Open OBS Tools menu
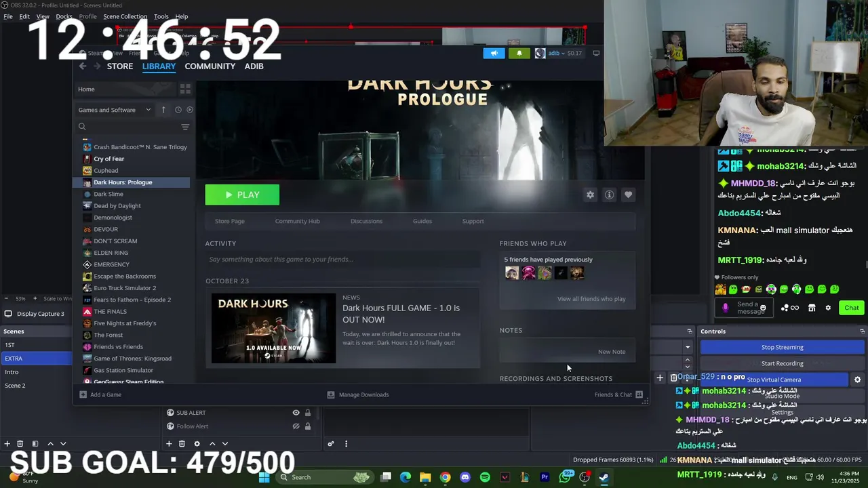 161,16
